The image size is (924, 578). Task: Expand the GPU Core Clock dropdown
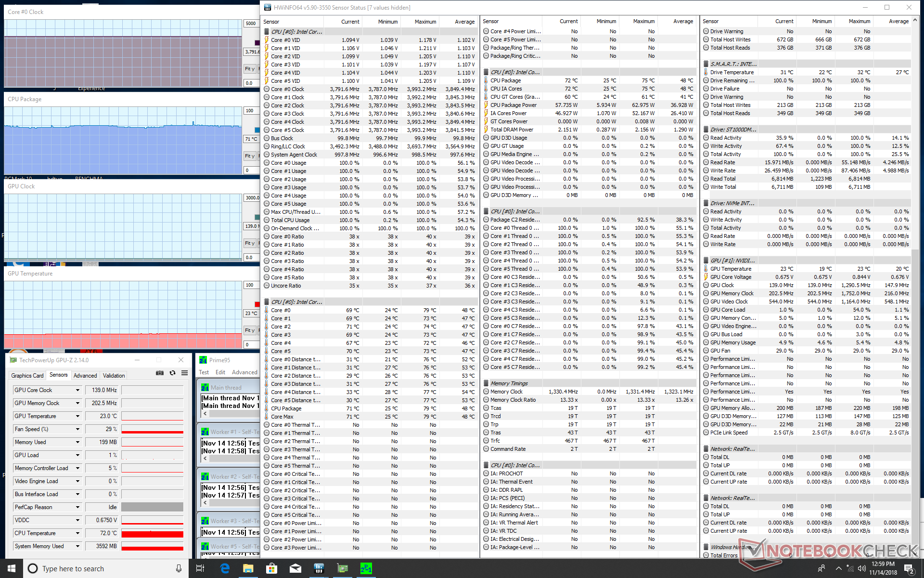(x=77, y=390)
